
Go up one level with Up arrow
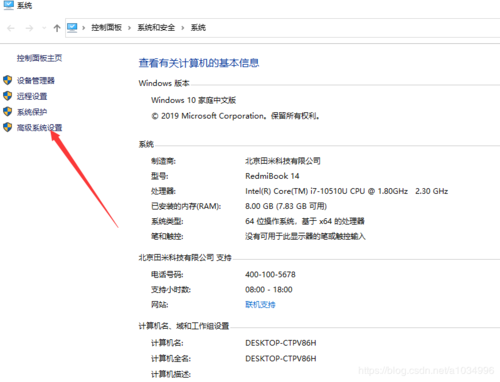[x=57, y=28]
